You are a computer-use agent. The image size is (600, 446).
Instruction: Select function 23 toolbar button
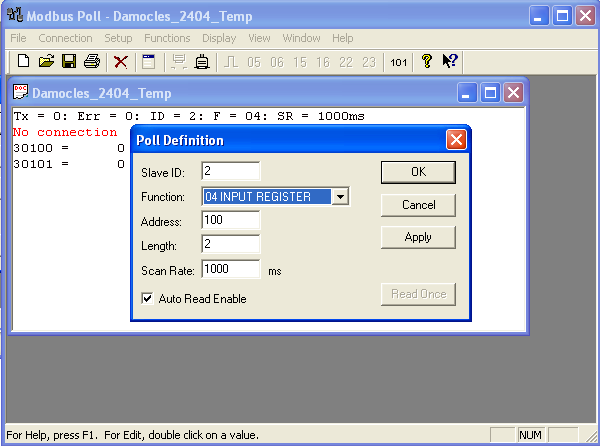[x=369, y=62]
